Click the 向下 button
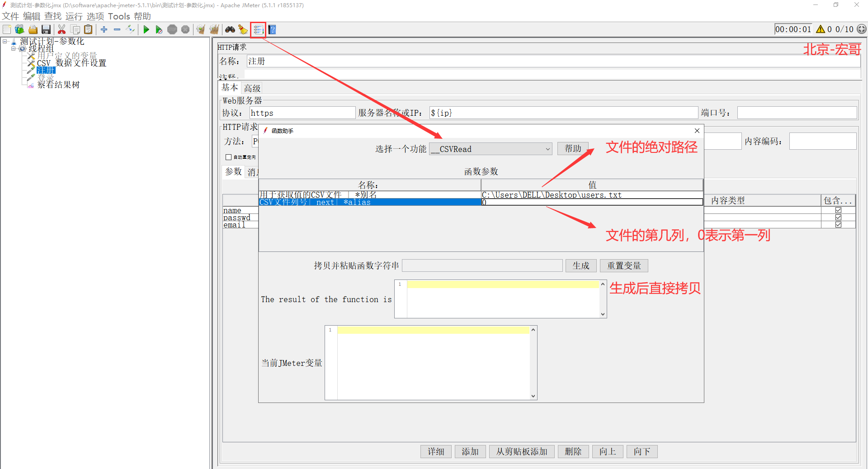868x469 pixels. [x=642, y=451]
